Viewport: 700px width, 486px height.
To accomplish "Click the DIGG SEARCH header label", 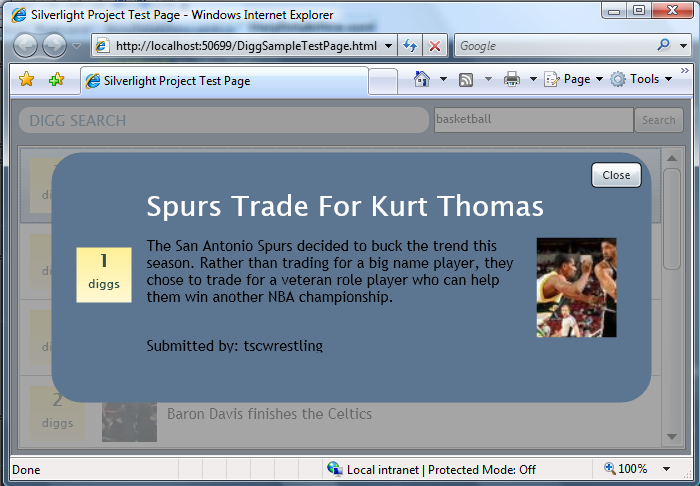I will [x=78, y=120].
